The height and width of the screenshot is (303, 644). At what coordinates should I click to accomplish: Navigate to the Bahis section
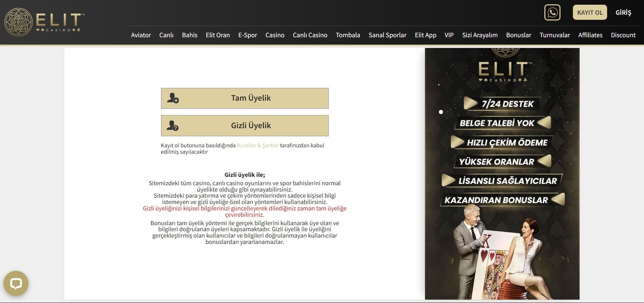tap(190, 35)
